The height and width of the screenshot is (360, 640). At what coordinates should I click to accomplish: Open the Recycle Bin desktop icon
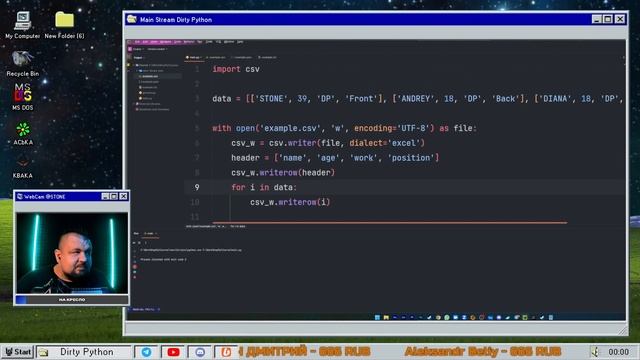(22, 63)
